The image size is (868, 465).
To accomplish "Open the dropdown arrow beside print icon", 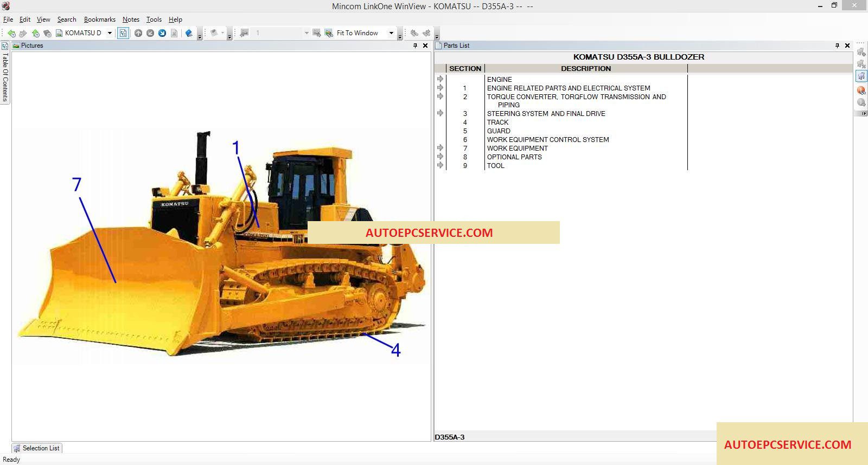I will (x=223, y=33).
